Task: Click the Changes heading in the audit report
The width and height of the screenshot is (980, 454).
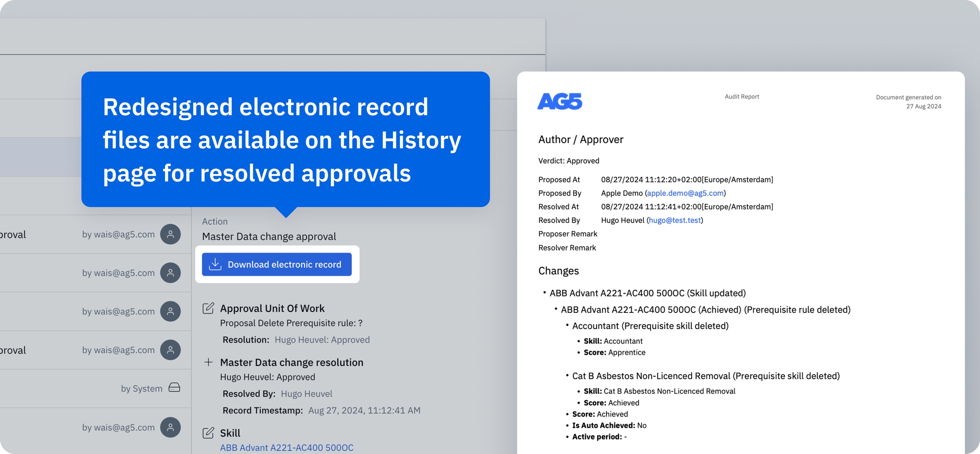Action: click(x=558, y=271)
